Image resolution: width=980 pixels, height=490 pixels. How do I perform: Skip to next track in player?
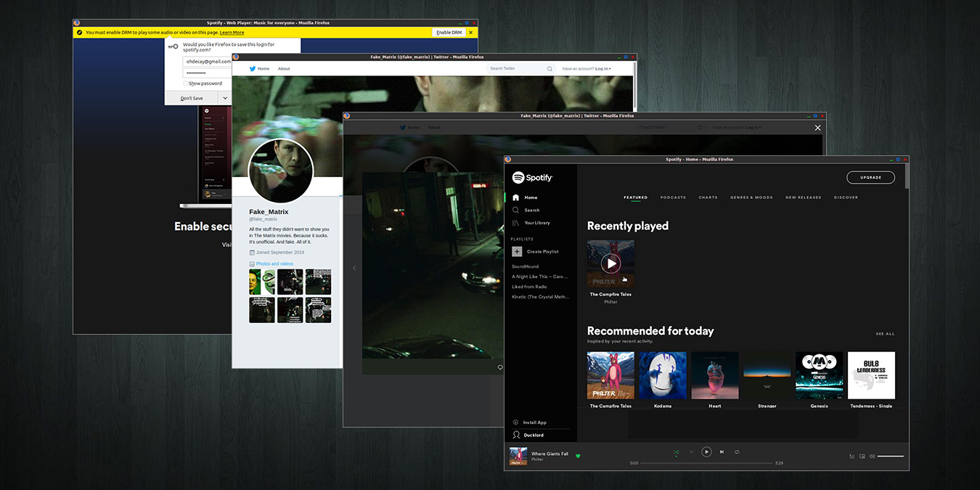click(722, 452)
